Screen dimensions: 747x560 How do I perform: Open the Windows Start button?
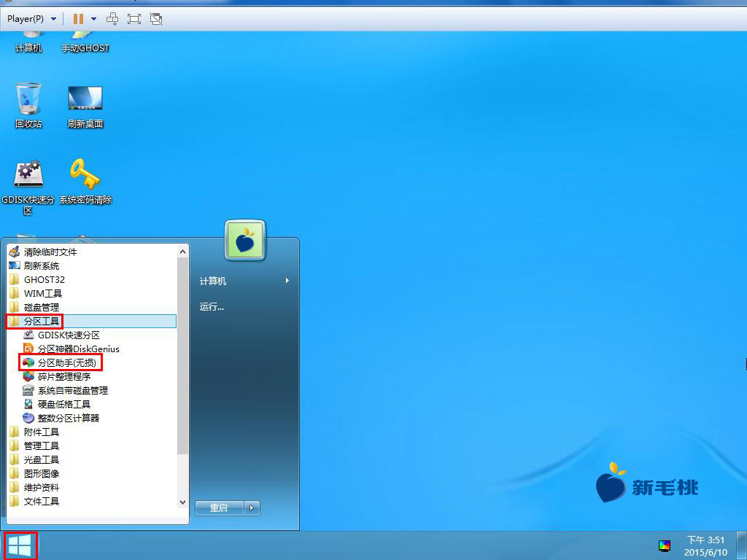(20, 545)
